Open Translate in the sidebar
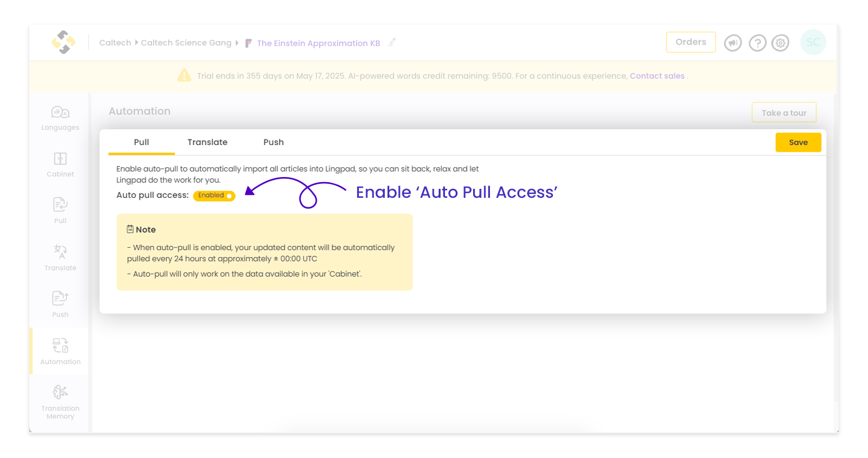 point(60,259)
